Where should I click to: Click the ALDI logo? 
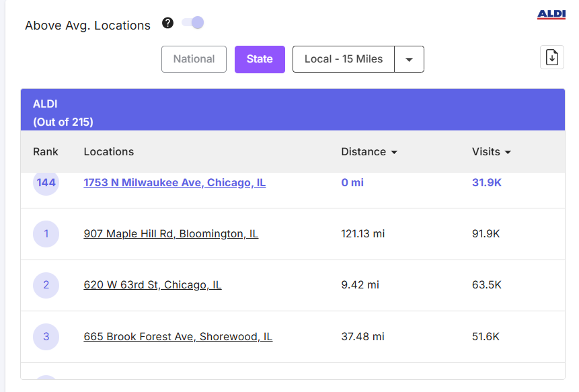coord(551,14)
